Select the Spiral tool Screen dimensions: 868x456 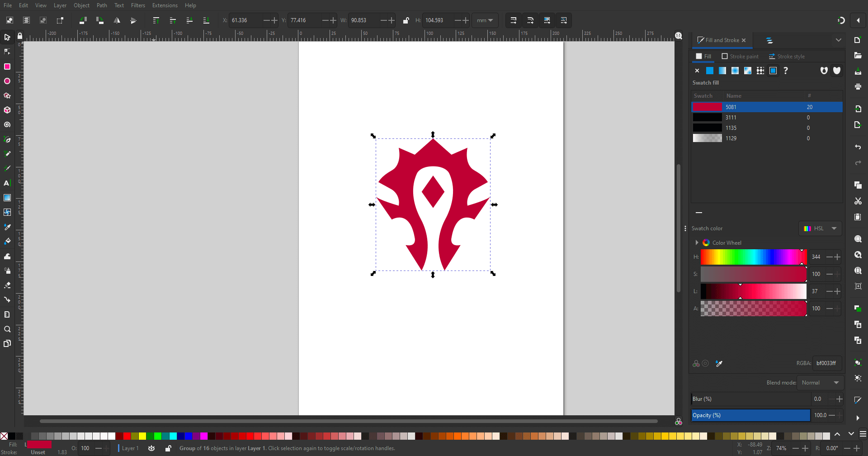pyautogui.click(x=7, y=124)
